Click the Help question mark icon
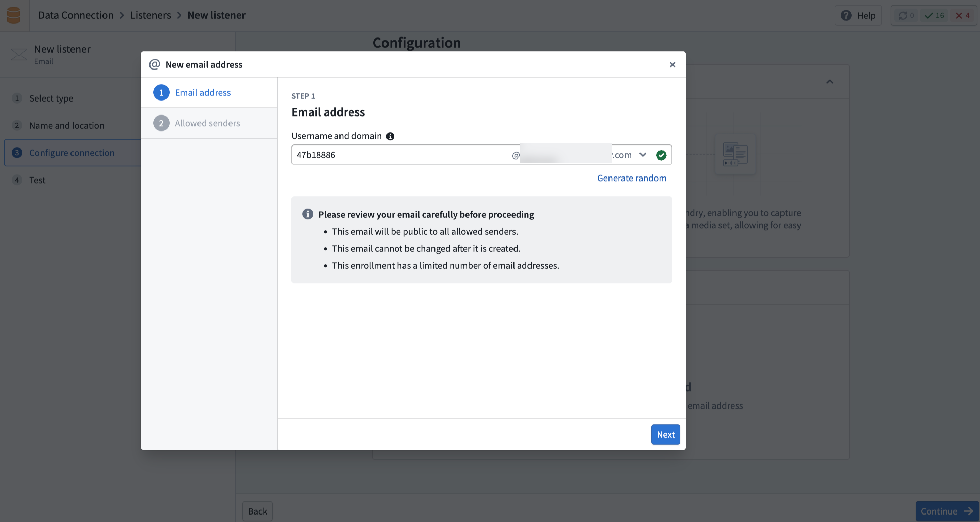This screenshot has height=522, width=980. click(x=846, y=15)
